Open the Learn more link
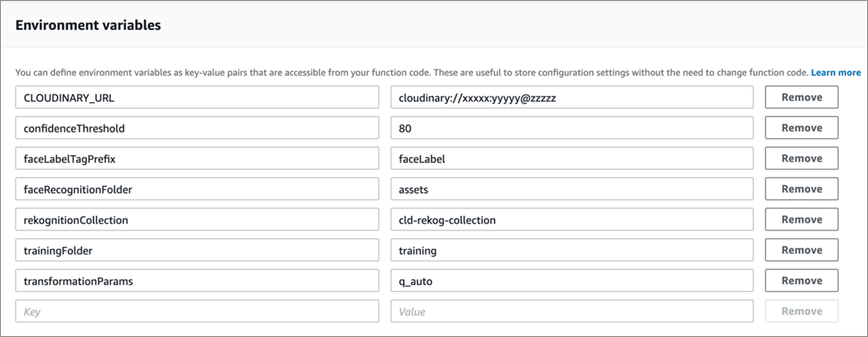This screenshot has height=337, width=868. 836,73
